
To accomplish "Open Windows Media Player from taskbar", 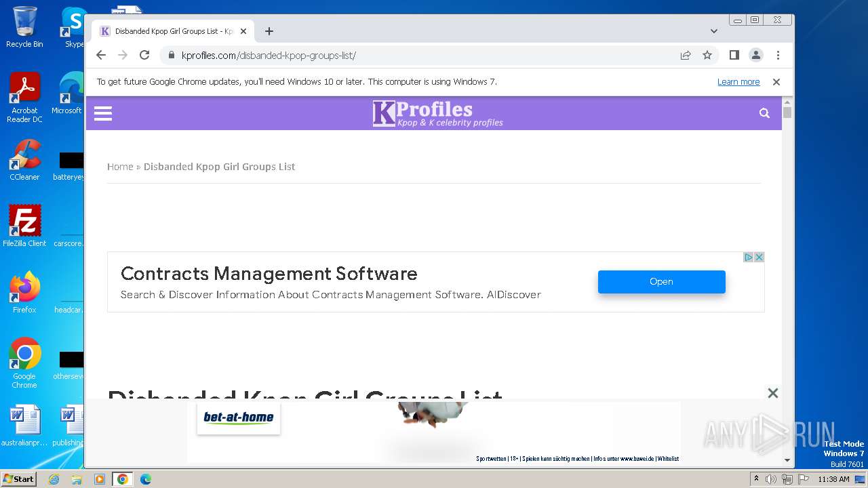I will (100, 479).
